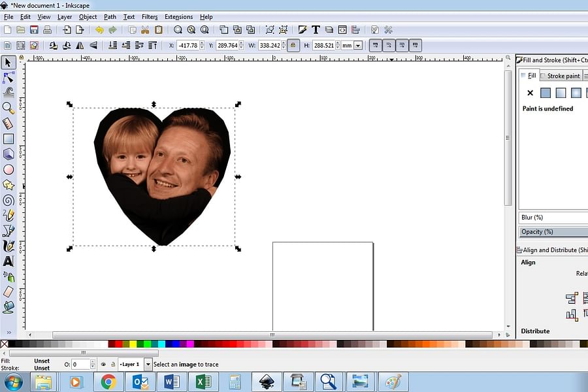Toggle visibility of Layer 1
588x392 pixels.
[103, 364]
